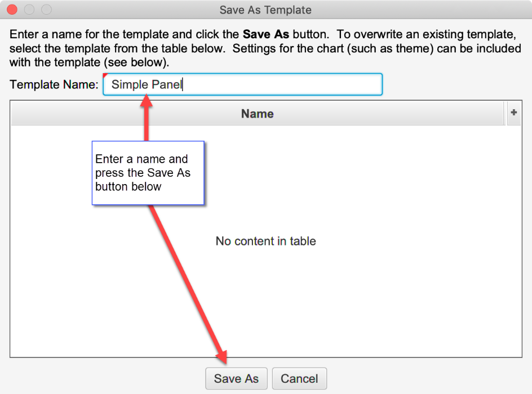This screenshot has height=394, width=532.
Task: Sort by the Name column header
Action: pos(257,114)
